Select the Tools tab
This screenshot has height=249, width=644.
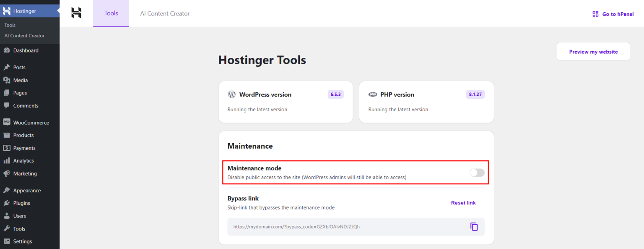[x=111, y=13]
